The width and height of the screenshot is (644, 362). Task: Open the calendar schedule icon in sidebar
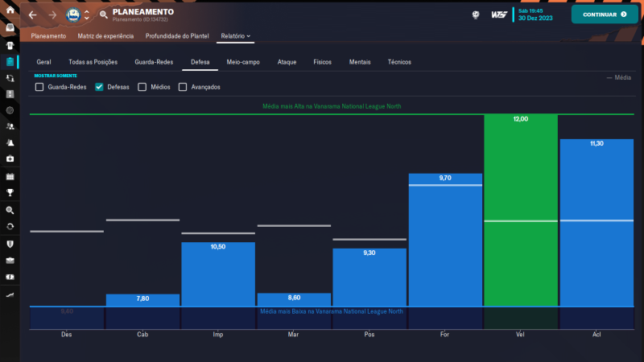click(10, 175)
